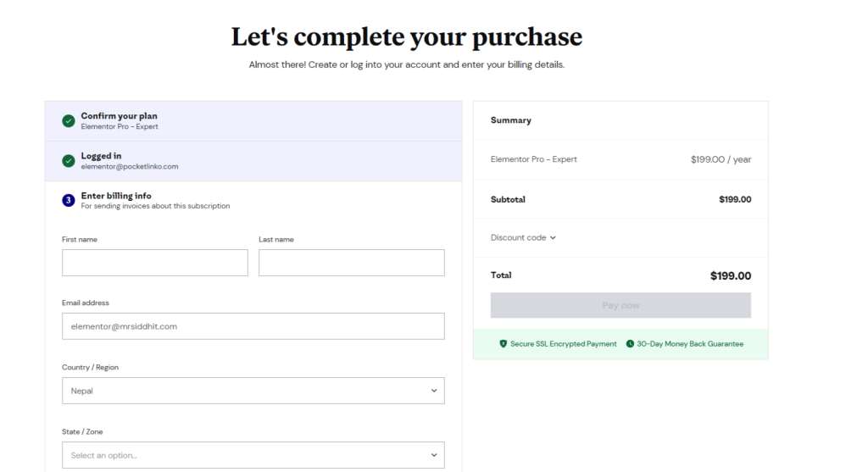Click the Summary heading
The image size is (868, 472).
(x=511, y=120)
